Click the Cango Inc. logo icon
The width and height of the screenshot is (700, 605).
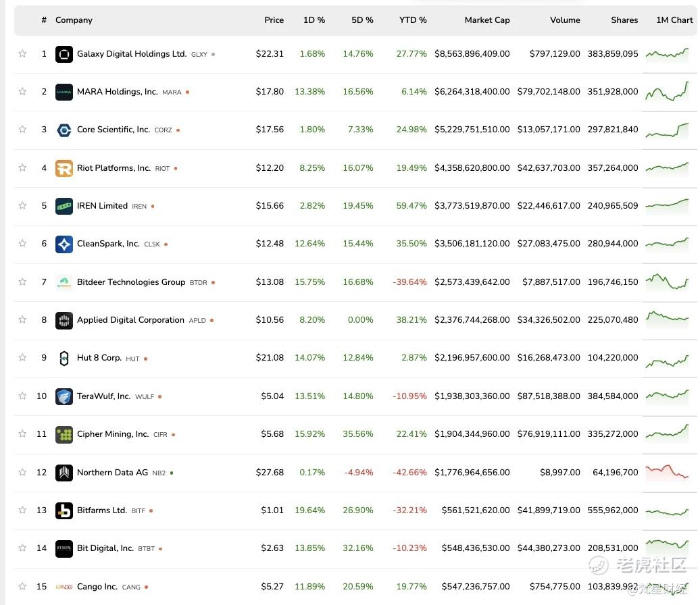[64, 587]
